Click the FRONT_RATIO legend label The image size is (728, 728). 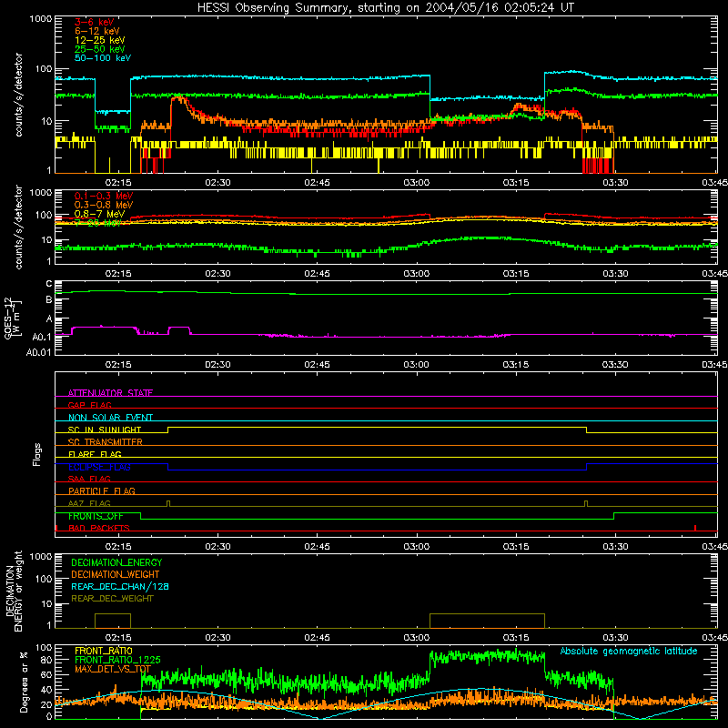tap(104, 651)
